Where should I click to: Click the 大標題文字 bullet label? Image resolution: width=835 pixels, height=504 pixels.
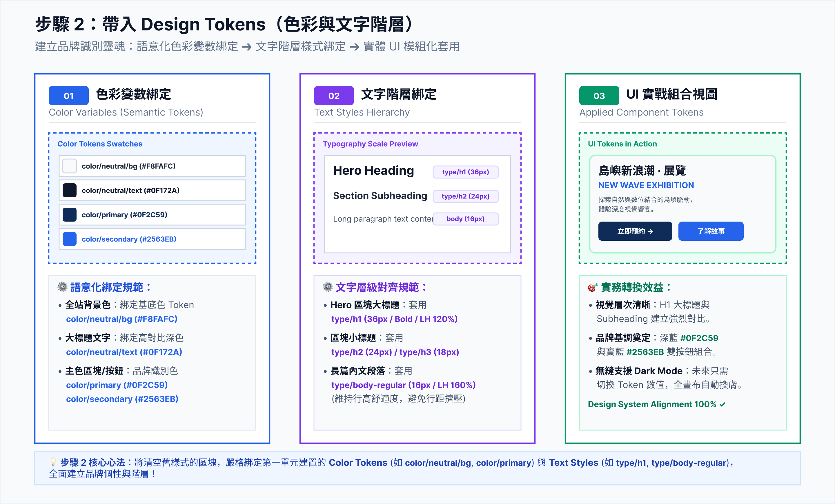88,338
